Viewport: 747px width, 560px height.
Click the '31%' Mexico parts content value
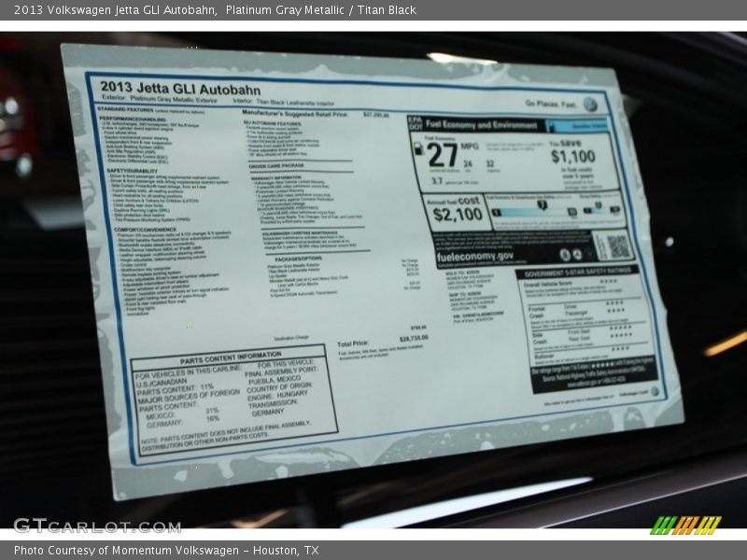tap(212, 411)
